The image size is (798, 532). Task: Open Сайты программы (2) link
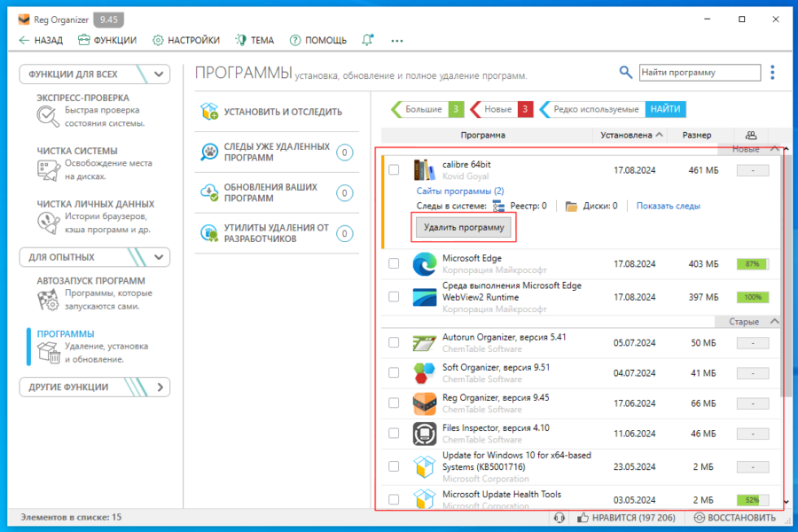460,192
